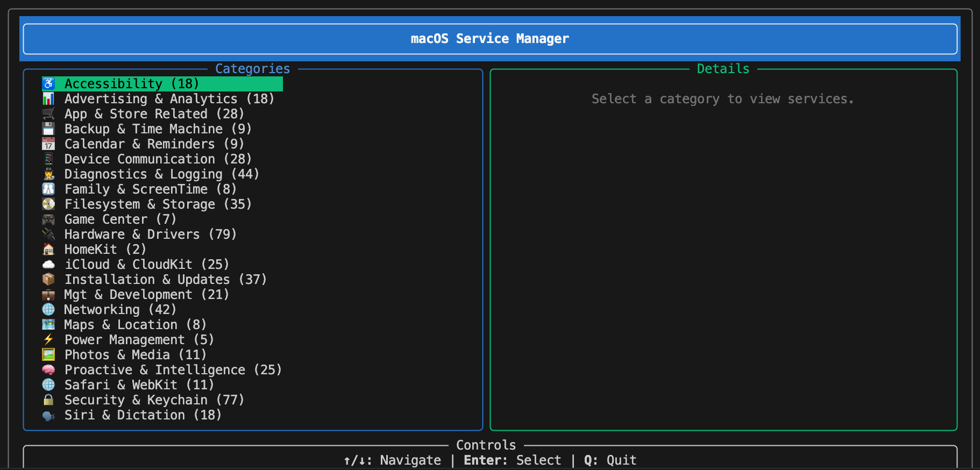The height and width of the screenshot is (470, 980).
Task: Open Installation & Updates (37) category
Action: pyautogui.click(x=166, y=279)
